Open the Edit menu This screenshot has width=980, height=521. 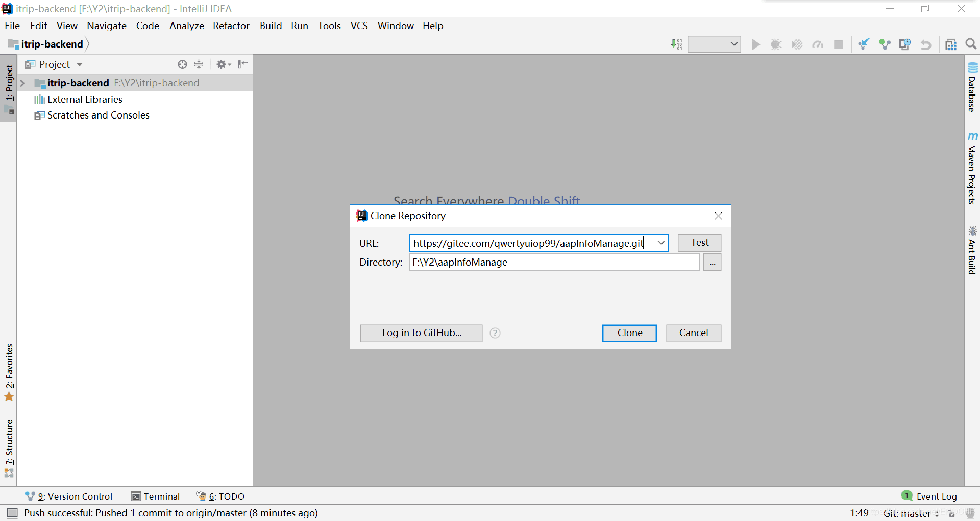pyautogui.click(x=38, y=26)
